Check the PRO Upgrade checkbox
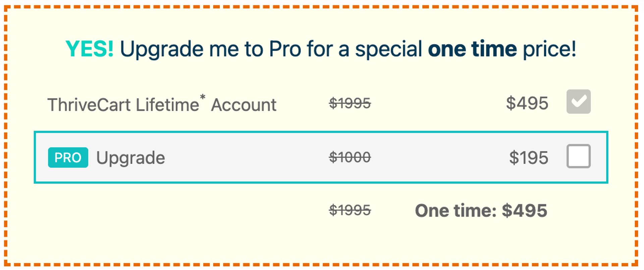This screenshot has height=270, width=644. (x=578, y=156)
